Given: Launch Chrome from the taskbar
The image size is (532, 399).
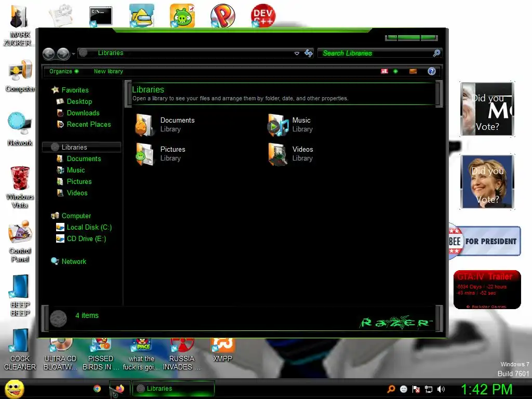Looking at the screenshot, I should pos(97,389).
